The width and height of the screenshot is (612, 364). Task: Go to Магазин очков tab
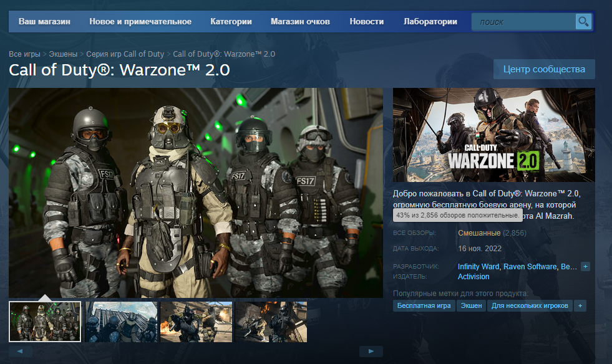(x=300, y=21)
